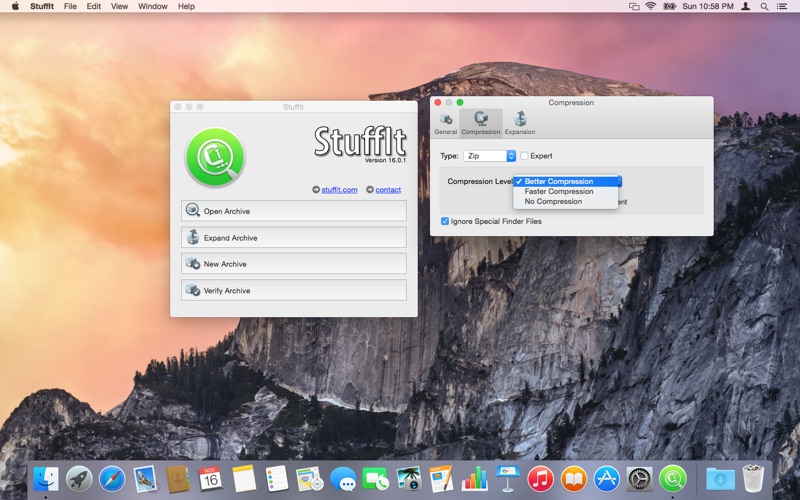This screenshot has width=800, height=500.
Task: Open Calendar icon showing 16
Action: pyautogui.click(x=211, y=479)
